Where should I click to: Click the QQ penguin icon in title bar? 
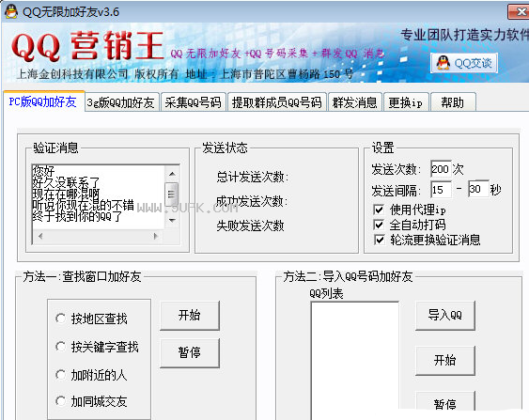coord(10,11)
